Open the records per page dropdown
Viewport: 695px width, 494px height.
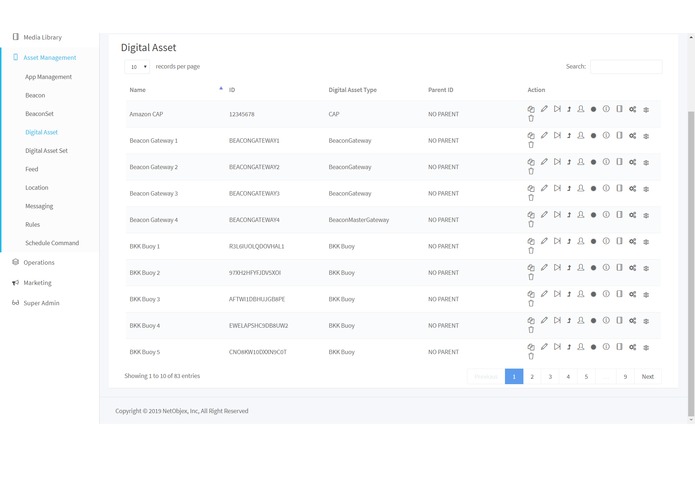point(137,67)
